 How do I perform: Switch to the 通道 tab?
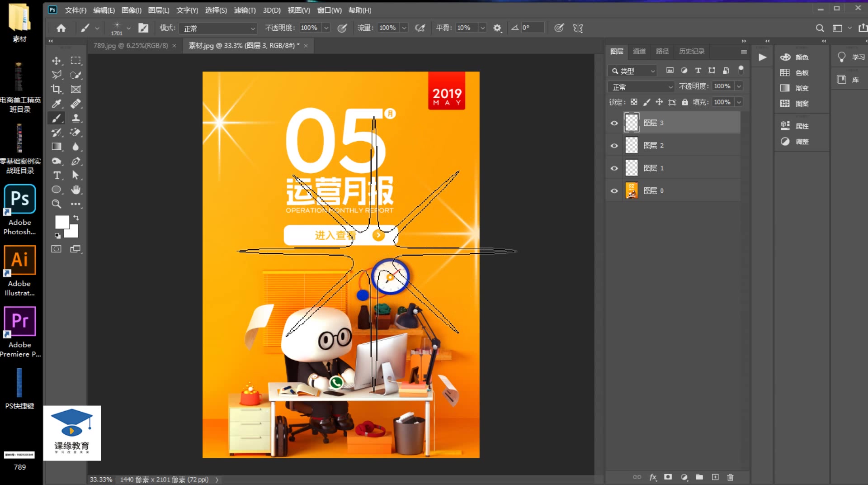point(639,51)
